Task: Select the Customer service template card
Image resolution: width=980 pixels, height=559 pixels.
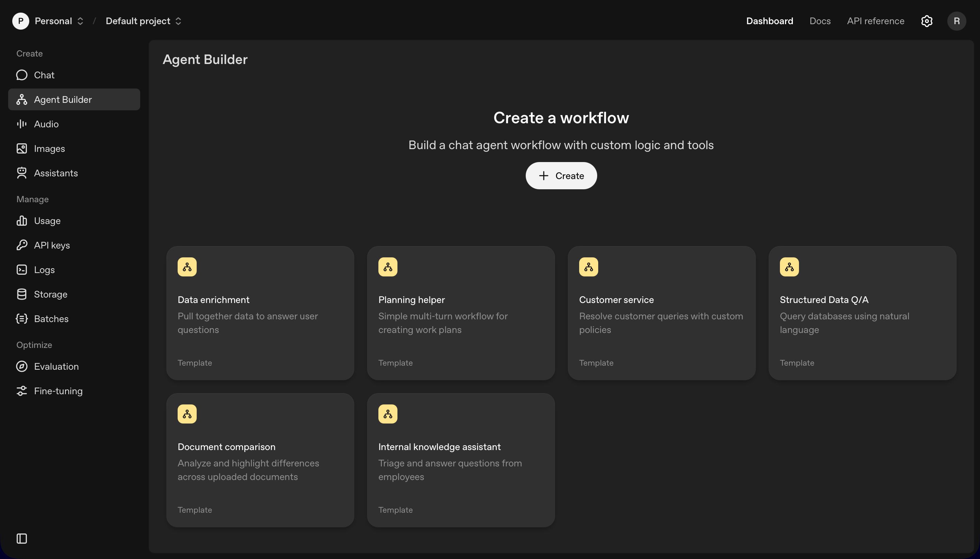Action: tap(661, 313)
